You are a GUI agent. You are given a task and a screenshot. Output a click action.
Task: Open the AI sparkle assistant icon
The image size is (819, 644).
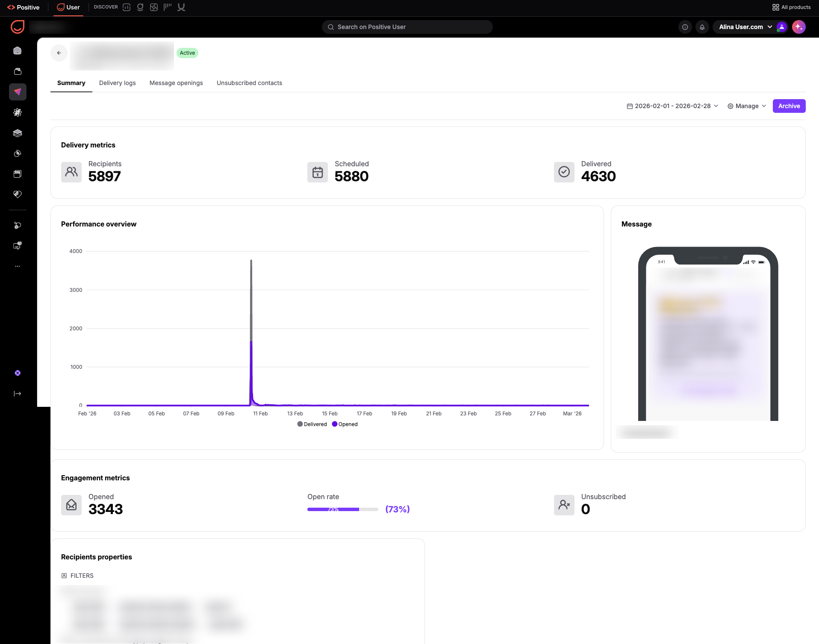(x=799, y=27)
